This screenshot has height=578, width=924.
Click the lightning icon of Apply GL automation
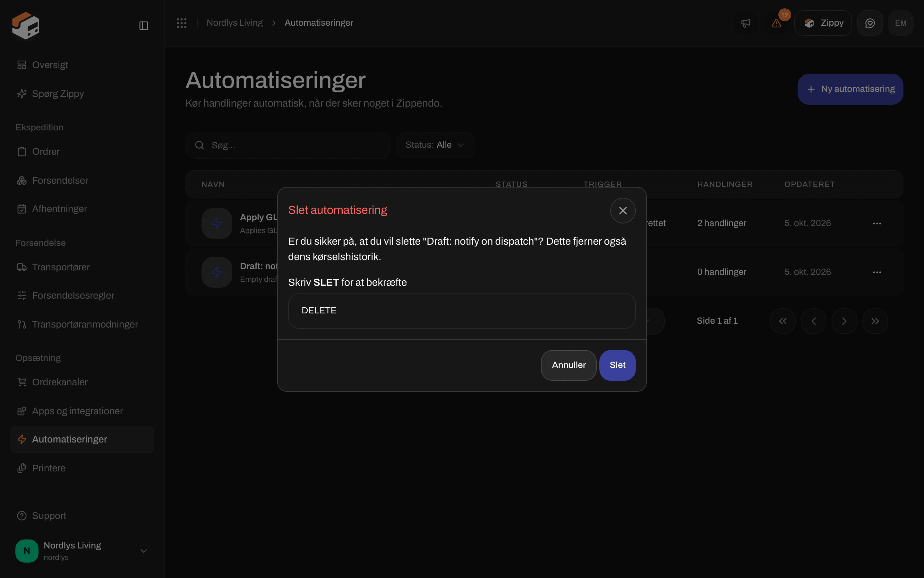point(217,223)
